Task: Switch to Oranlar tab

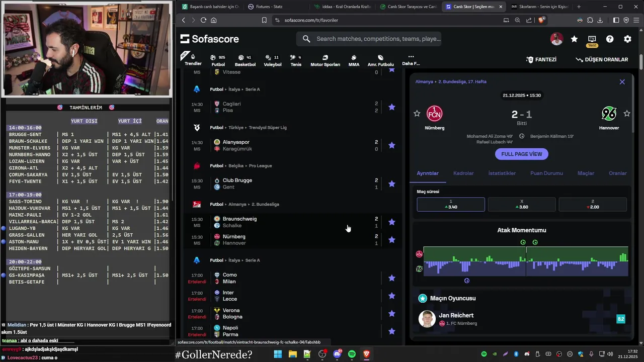Action: point(618,173)
